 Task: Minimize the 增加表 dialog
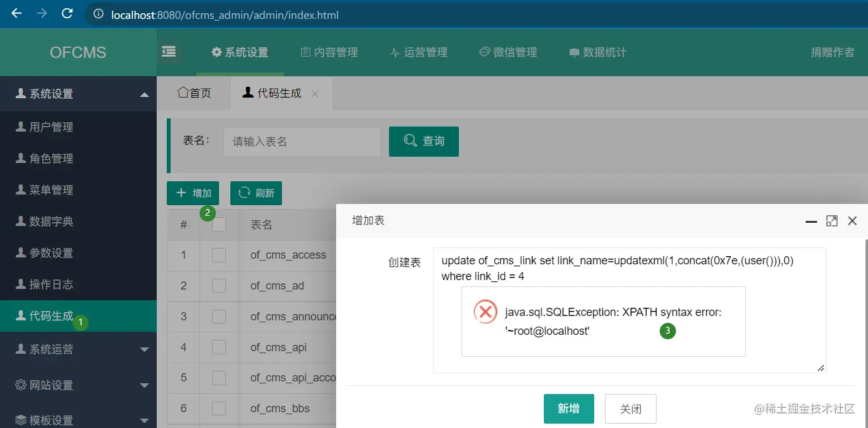(x=811, y=221)
